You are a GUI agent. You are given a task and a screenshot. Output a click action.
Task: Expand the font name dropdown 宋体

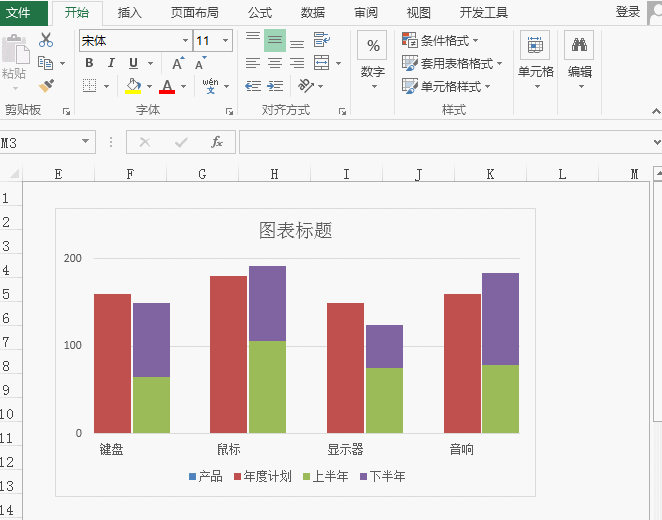click(185, 41)
